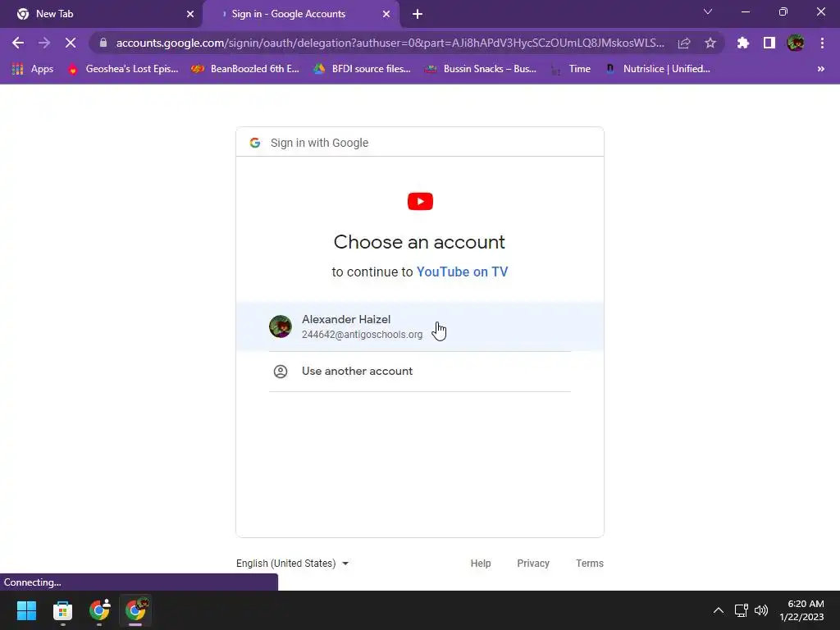The height and width of the screenshot is (630, 840).
Task: Switch to the New Tab tab
Action: 101,14
